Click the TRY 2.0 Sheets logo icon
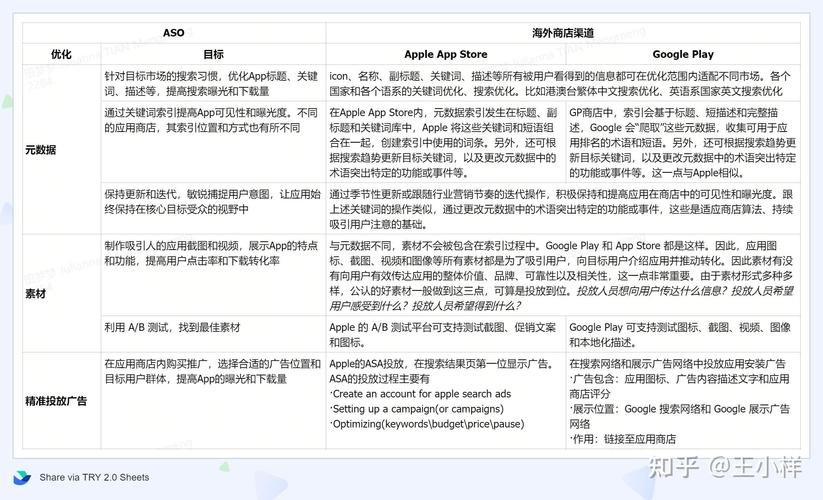Screen dimensions: 823x500 pos(22,477)
